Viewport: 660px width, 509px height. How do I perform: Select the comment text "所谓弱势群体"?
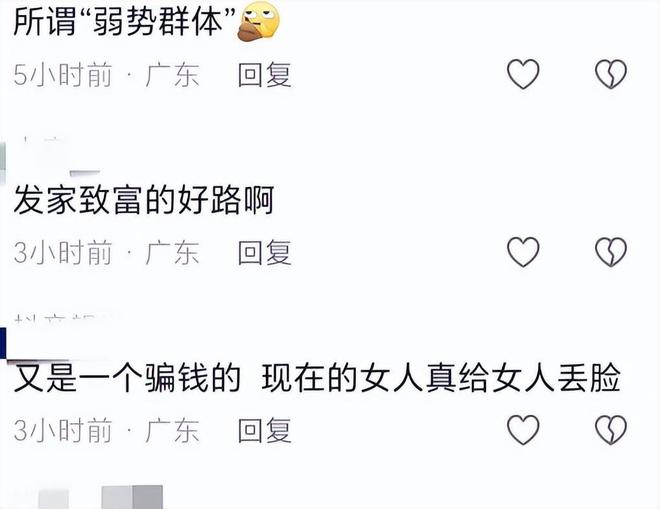point(124,21)
